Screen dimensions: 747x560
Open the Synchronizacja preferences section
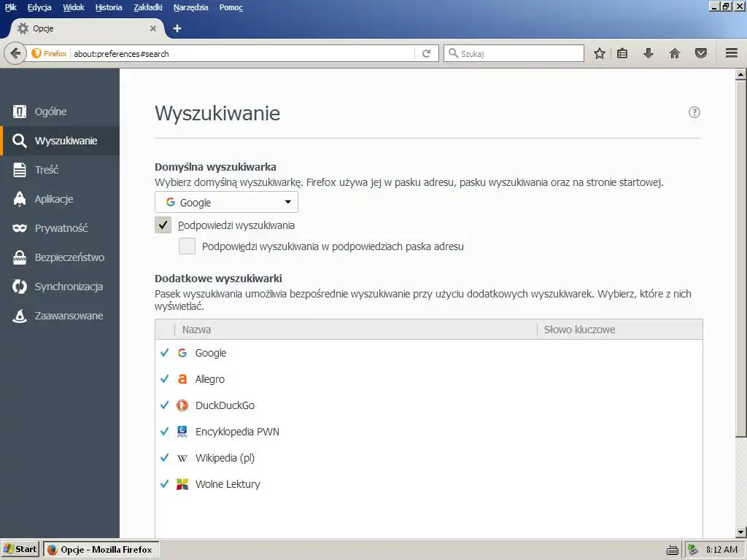[x=60, y=287]
